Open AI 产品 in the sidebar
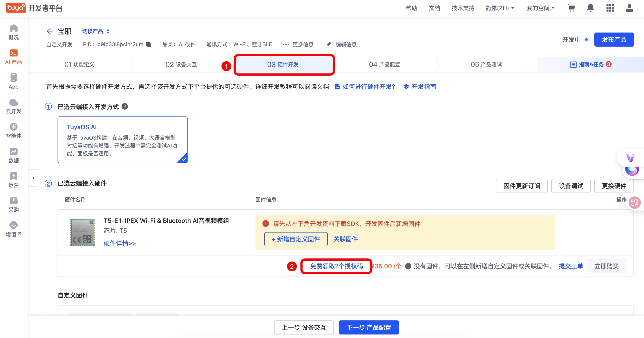644x338 pixels. coord(13,57)
